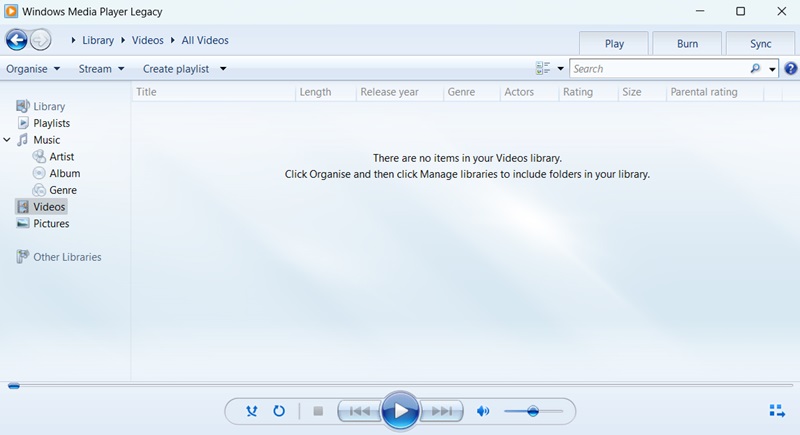The width and height of the screenshot is (800, 435).
Task: Open the View options dropdown arrow
Action: click(x=560, y=68)
